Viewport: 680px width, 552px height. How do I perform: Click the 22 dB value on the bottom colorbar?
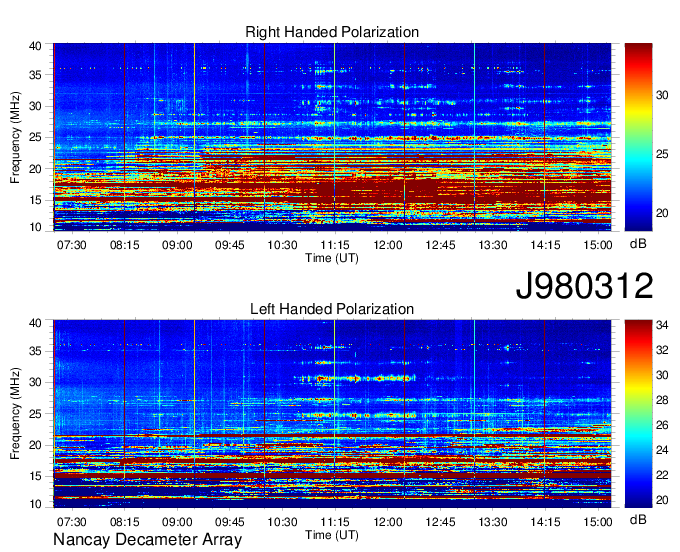coord(662,476)
